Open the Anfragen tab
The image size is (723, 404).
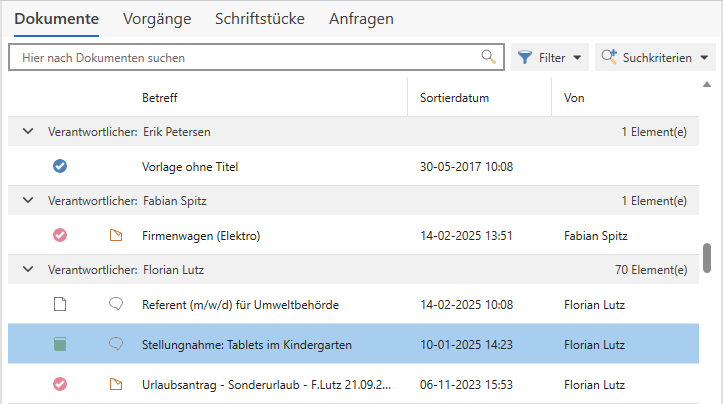(x=361, y=19)
